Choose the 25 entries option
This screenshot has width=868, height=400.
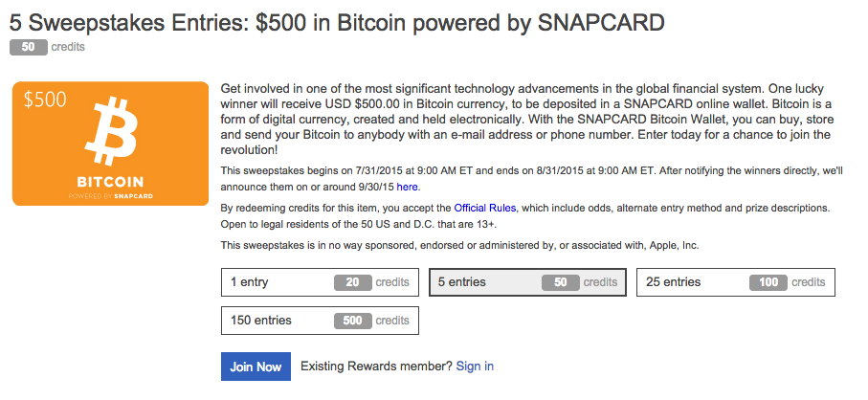coord(736,282)
